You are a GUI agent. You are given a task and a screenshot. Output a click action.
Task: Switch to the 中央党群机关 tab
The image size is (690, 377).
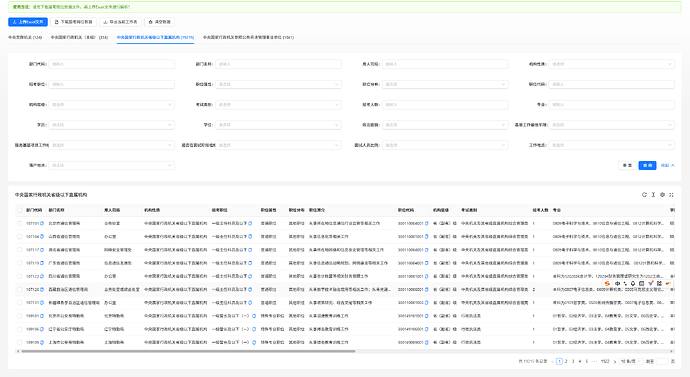(25, 37)
